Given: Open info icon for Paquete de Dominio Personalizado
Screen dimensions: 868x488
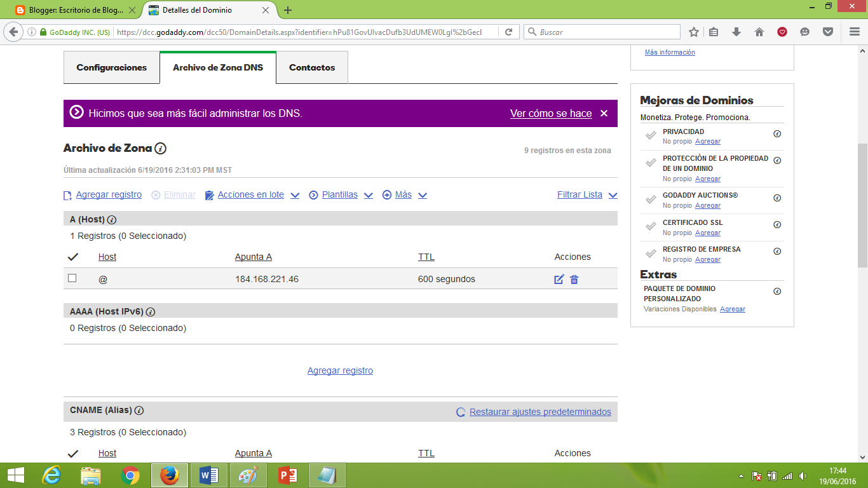Looking at the screenshot, I should coord(777,291).
